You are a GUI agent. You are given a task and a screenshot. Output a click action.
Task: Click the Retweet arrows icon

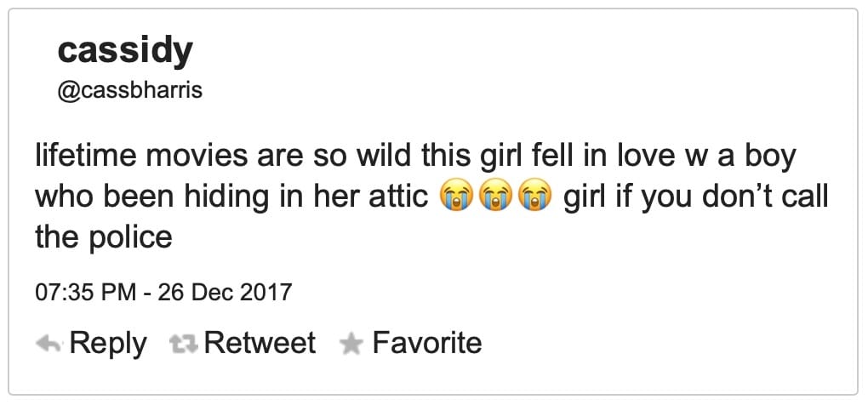[x=185, y=345]
